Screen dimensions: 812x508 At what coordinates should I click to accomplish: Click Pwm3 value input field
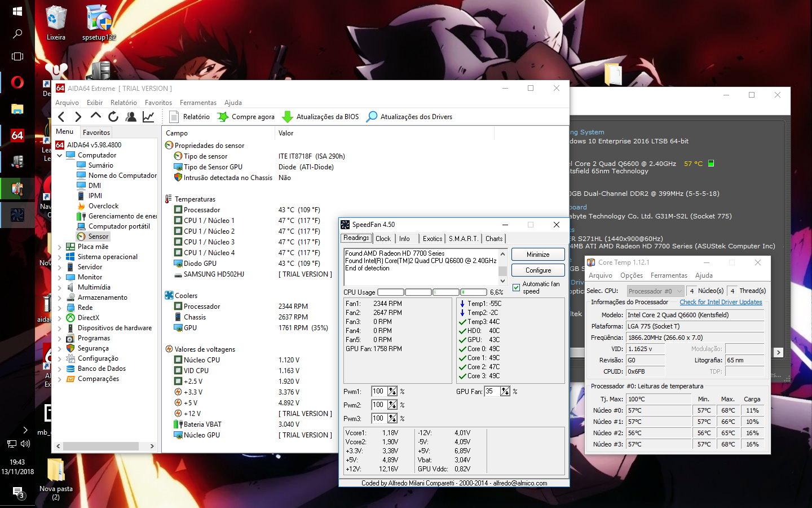pos(379,418)
